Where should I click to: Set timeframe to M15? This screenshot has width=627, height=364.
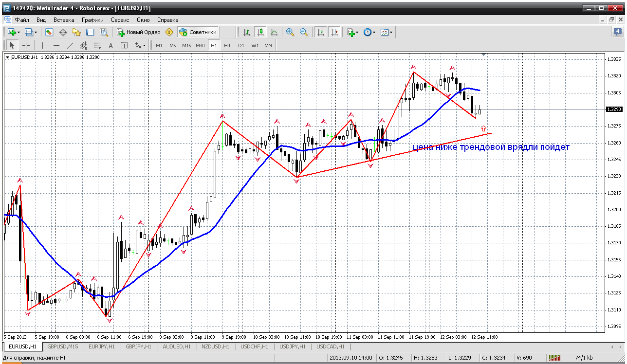[186, 45]
